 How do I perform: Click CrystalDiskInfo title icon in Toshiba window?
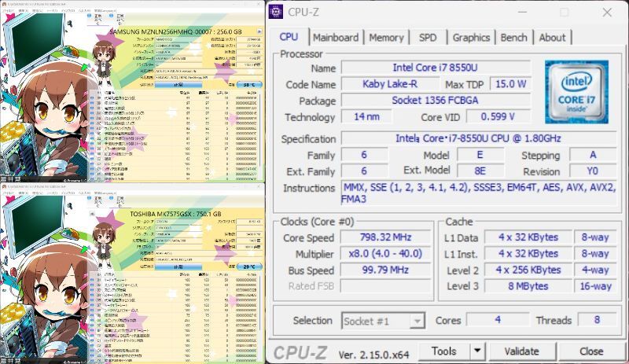[4, 186]
